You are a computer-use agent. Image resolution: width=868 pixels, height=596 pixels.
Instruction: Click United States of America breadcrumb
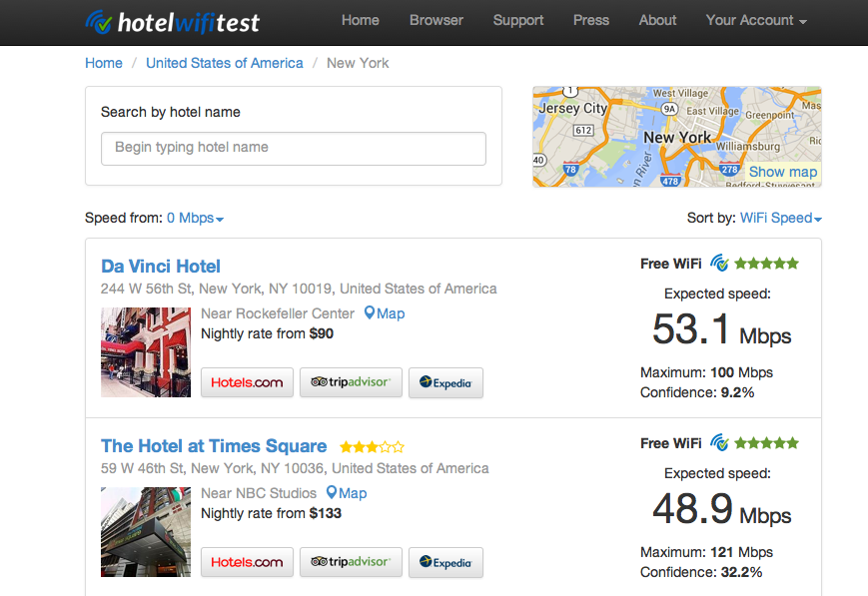[x=225, y=63]
